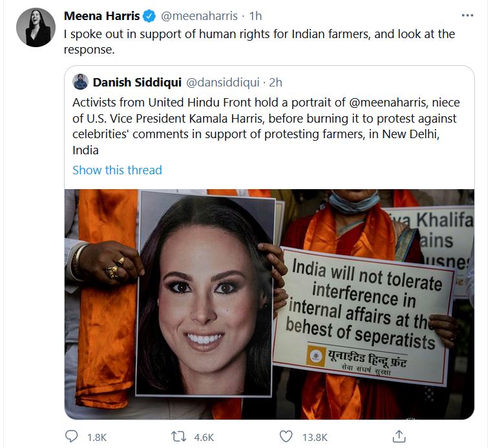Open the 2h quoted tweet timestamp

[x=275, y=83]
